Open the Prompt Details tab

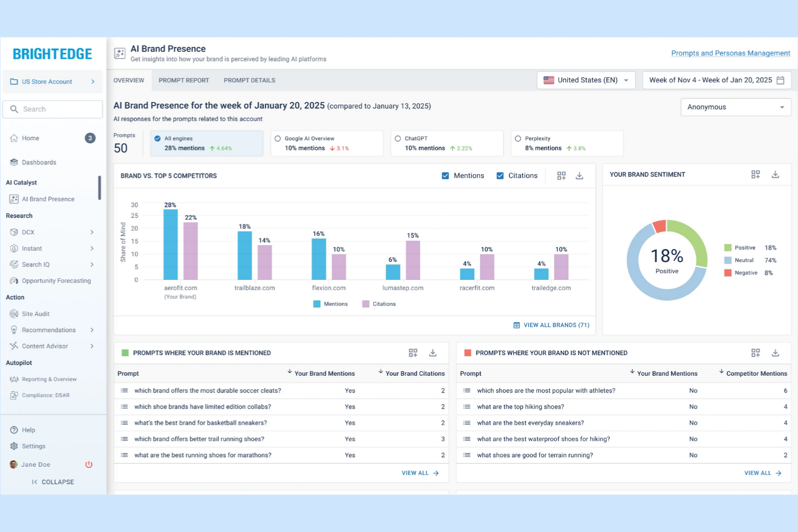249,80
